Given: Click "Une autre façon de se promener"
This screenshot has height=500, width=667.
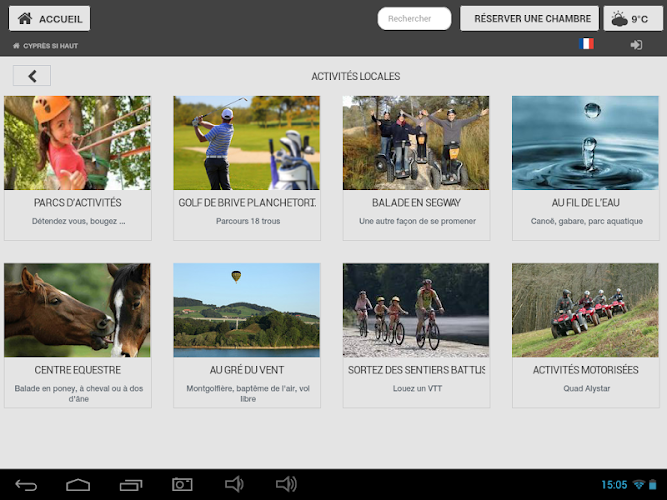Looking at the screenshot, I should [417, 221].
